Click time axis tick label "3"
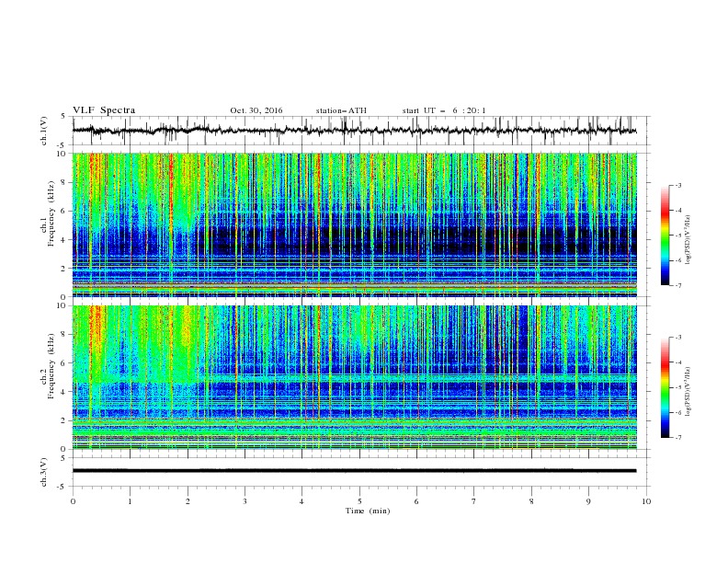728x563 pixels. click(x=245, y=501)
